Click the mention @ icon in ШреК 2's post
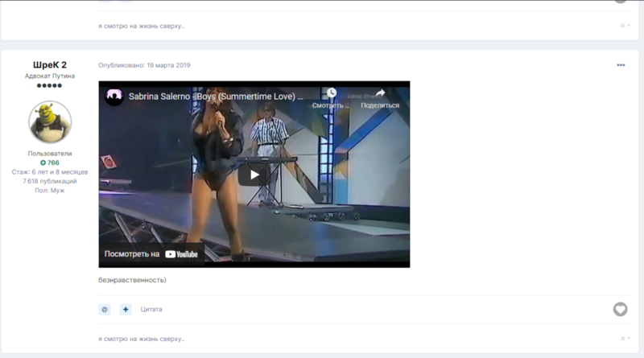This screenshot has width=644, height=358. coord(105,309)
